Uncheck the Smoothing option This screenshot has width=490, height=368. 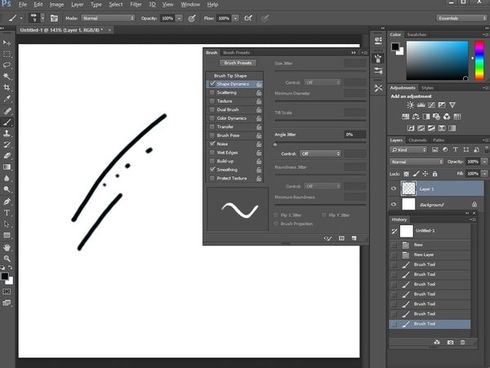(x=212, y=169)
